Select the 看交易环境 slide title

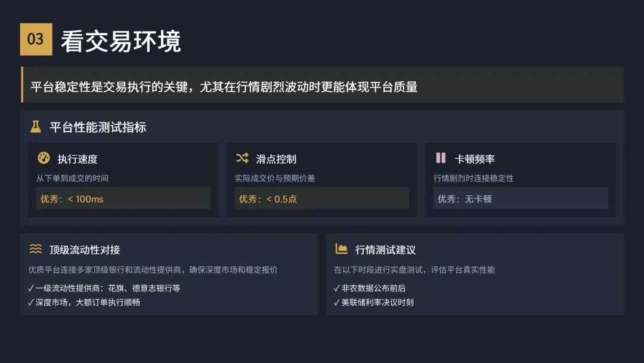click(x=120, y=41)
